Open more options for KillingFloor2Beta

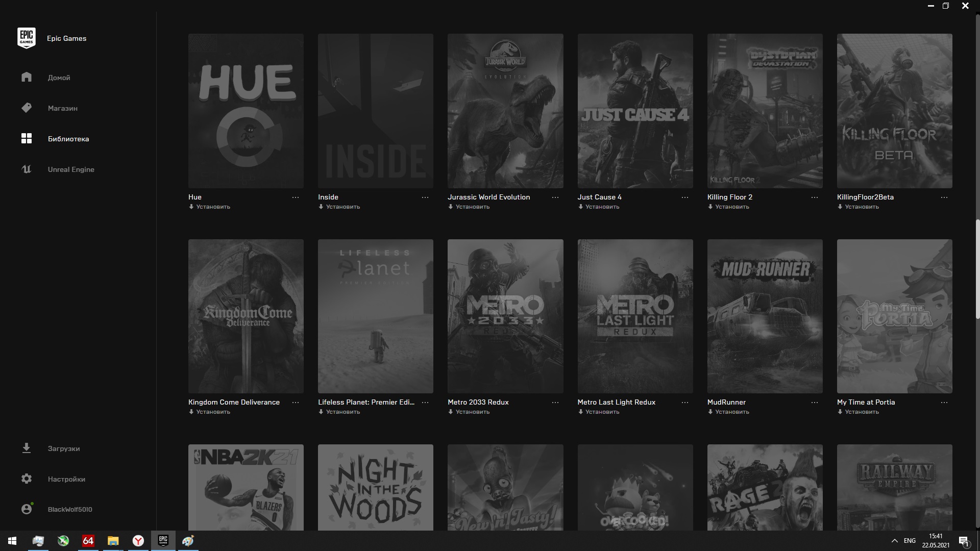(x=944, y=197)
